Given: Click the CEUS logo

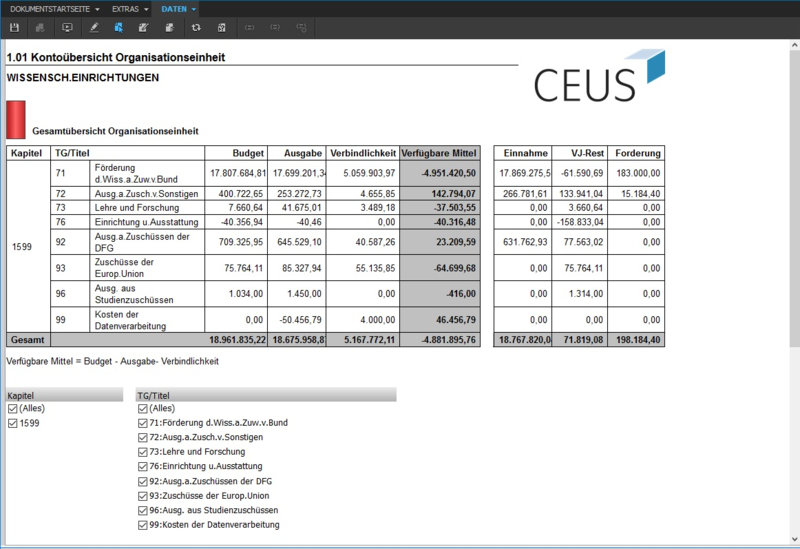Looking at the screenshot, I should (x=598, y=80).
